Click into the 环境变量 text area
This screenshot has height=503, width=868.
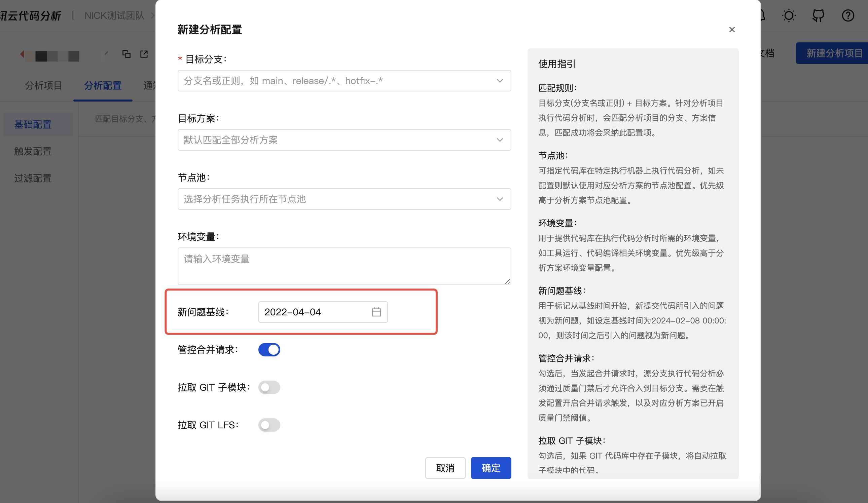pyautogui.click(x=344, y=266)
